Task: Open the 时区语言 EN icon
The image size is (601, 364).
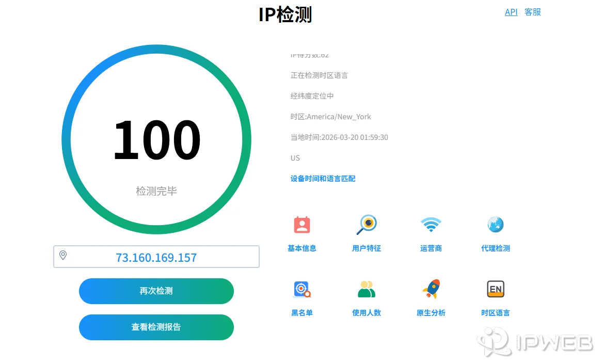Action: (x=495, y=289)
